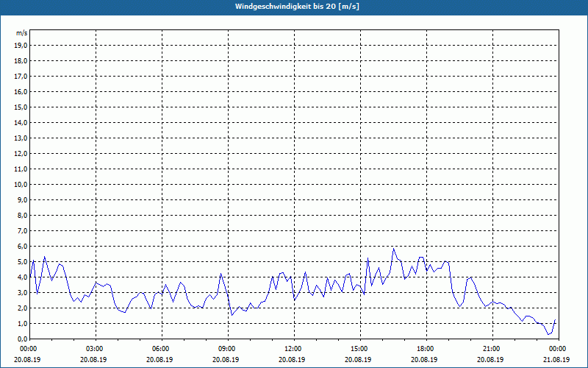Select the '20.08.19' date under 03:00

click(x=93, y=359)
